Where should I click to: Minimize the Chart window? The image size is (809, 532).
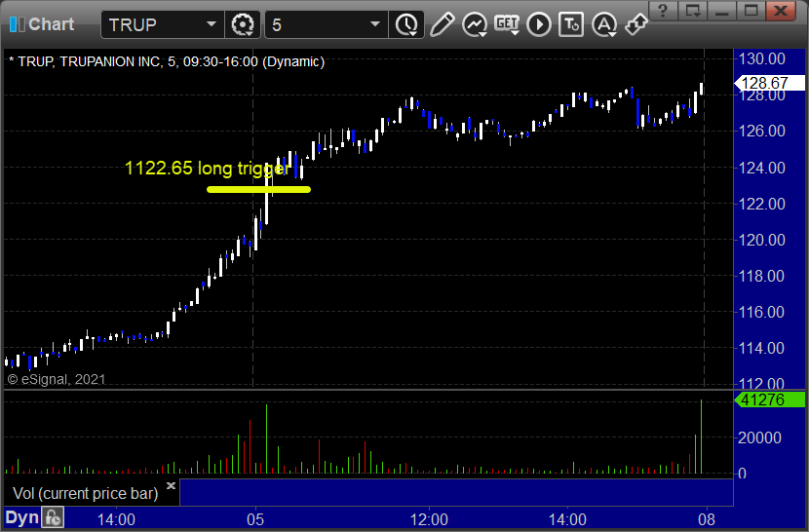(x=722, y=11)
